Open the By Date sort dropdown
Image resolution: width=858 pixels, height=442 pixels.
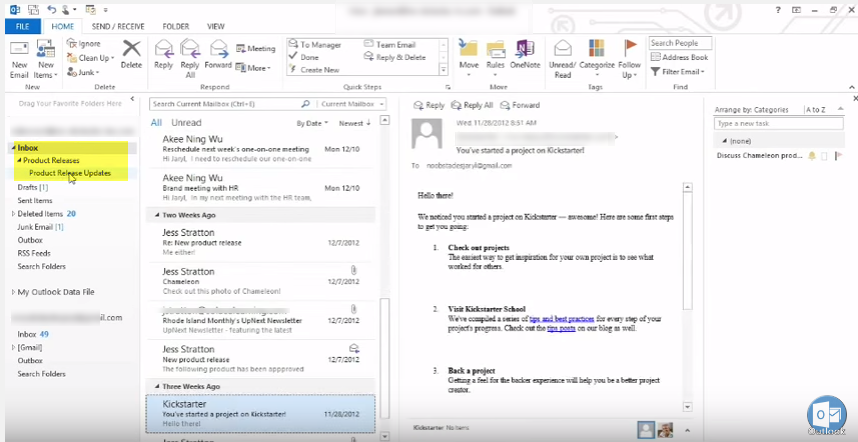click(x=312, y=124)
